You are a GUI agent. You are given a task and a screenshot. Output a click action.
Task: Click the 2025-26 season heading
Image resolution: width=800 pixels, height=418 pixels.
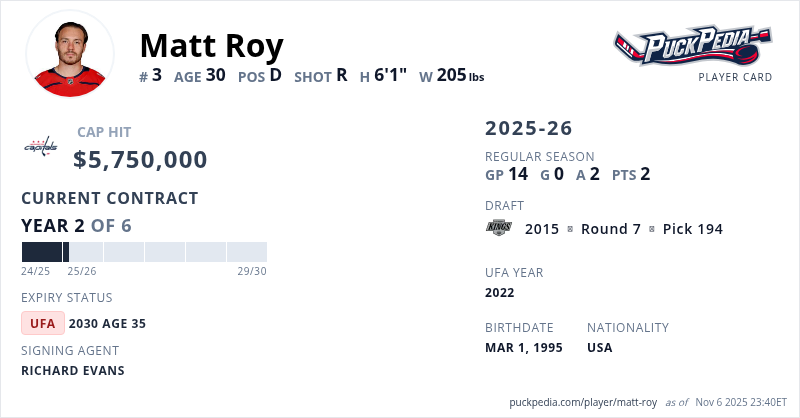(529, 128)
